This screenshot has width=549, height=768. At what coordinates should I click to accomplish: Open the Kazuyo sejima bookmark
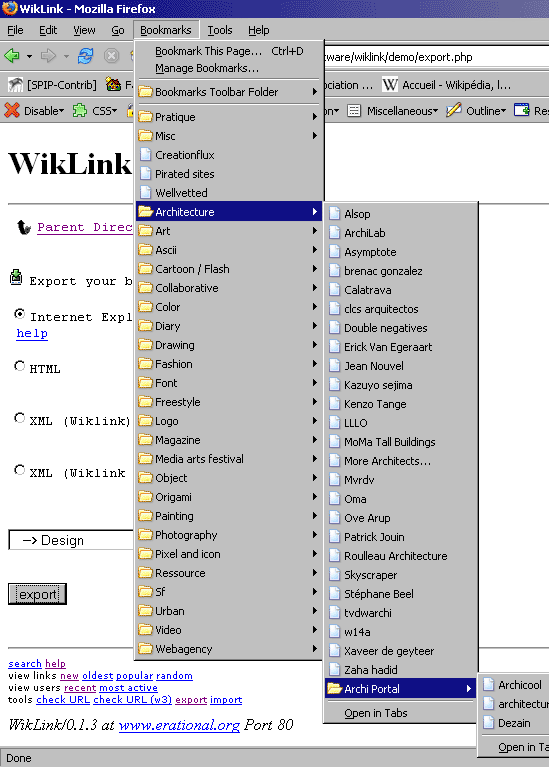[400, 385]
